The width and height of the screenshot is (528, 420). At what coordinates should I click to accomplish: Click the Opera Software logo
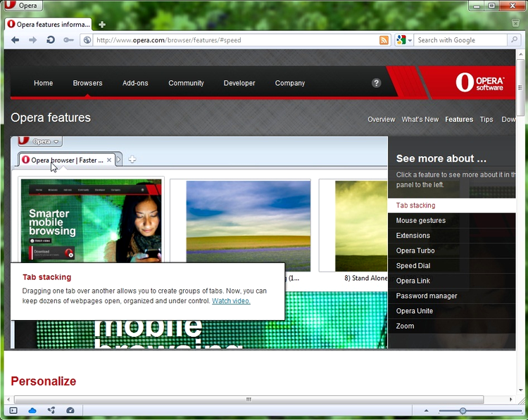pyautogui.click(x=479, y=82)
